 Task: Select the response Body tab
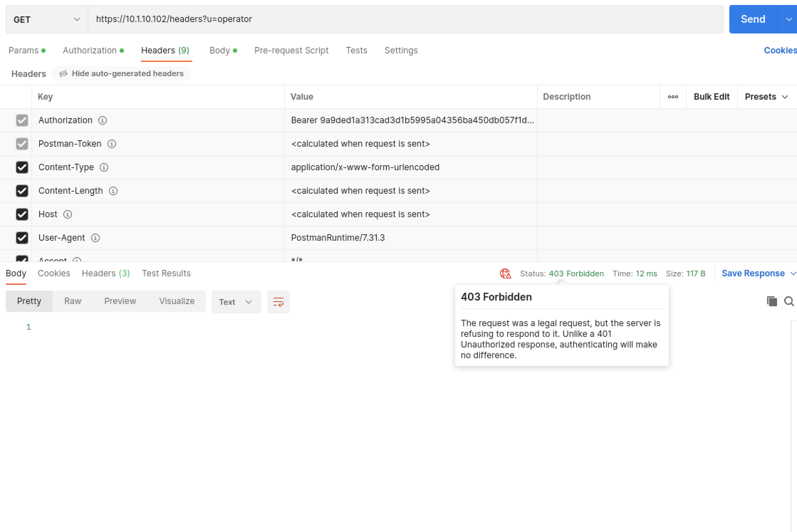pos(16,273)
